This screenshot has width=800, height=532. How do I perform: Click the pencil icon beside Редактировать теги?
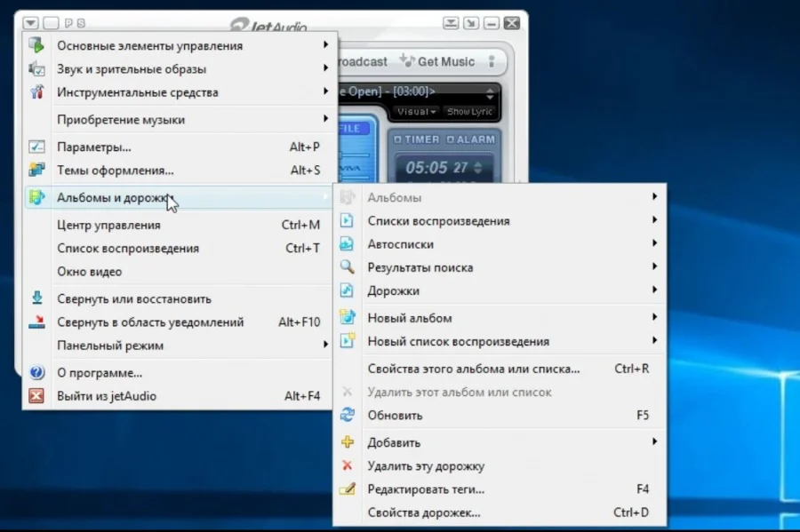348,488
